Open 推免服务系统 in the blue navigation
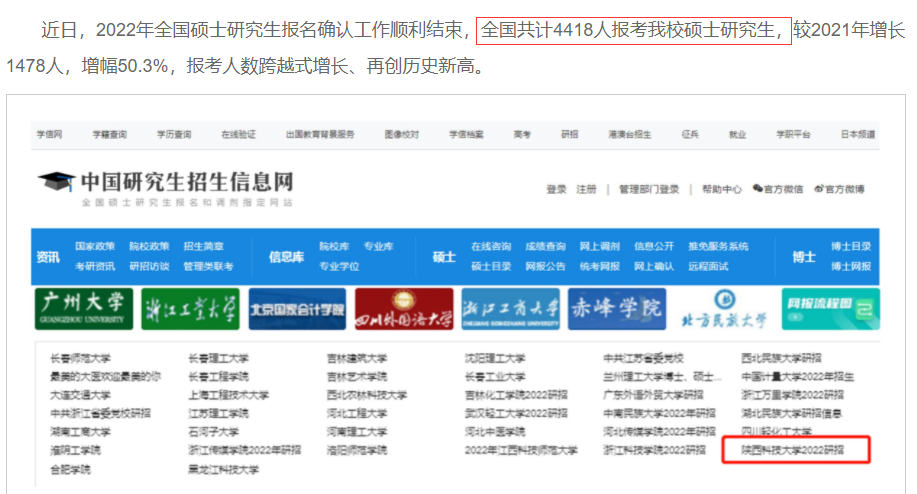 (718, 247)
